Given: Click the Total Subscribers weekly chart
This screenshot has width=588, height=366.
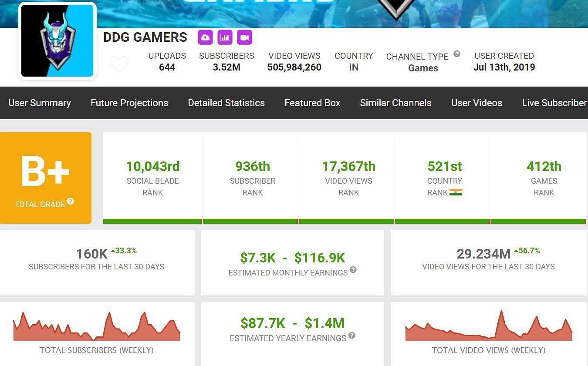Looking at the screenshot, I should 97,326.
